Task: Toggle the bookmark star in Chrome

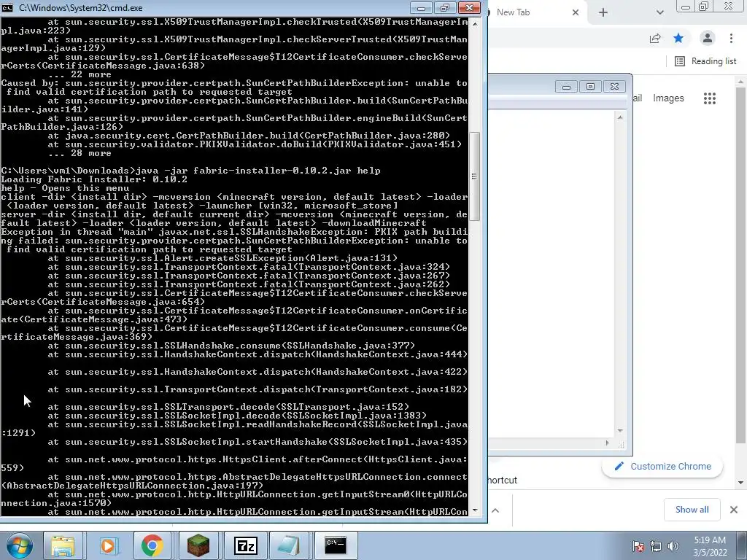Action: (x=678, y=39)
